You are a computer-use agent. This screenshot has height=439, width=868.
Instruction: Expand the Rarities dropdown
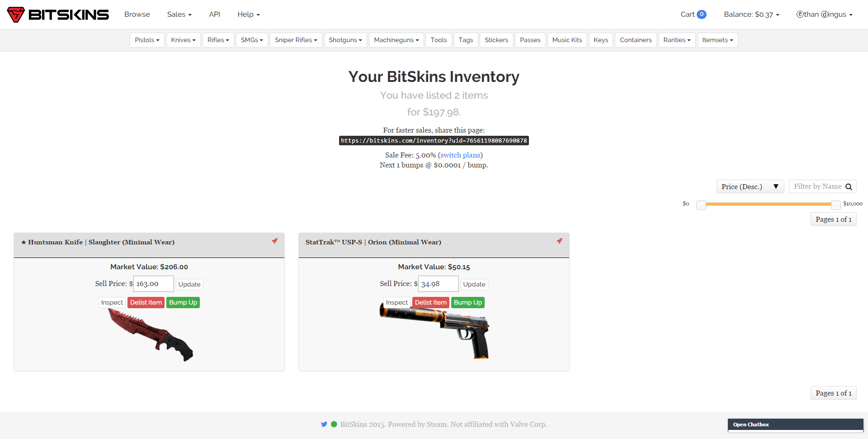[x=677, y=40]
